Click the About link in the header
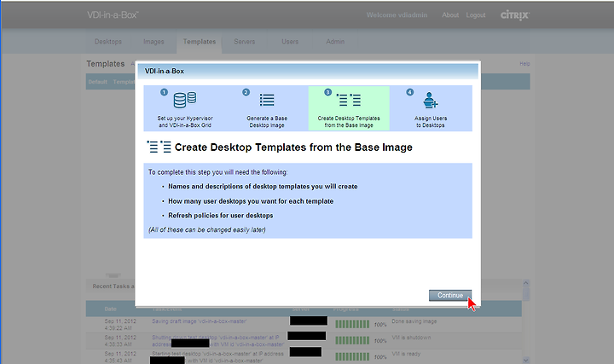 450,15
